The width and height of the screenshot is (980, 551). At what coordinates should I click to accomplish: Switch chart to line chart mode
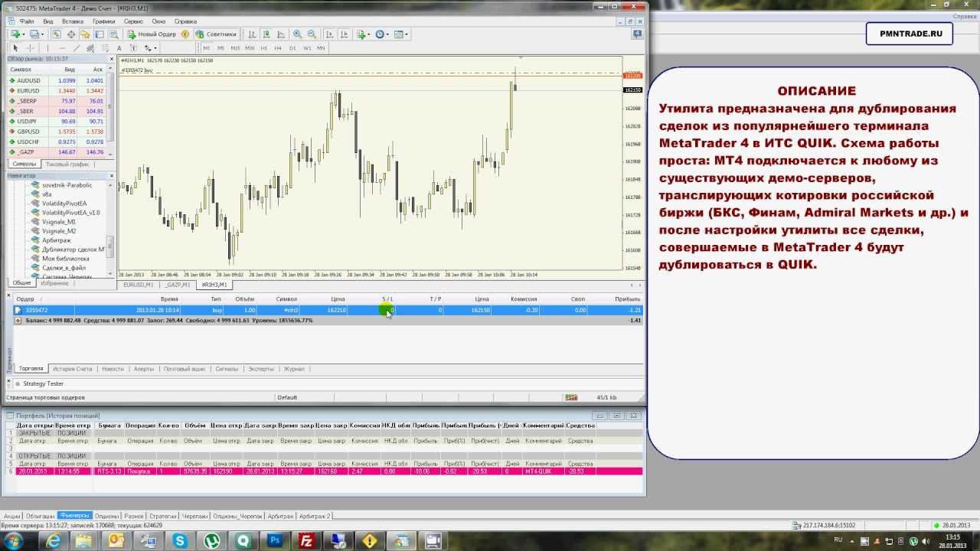[281, 34]
